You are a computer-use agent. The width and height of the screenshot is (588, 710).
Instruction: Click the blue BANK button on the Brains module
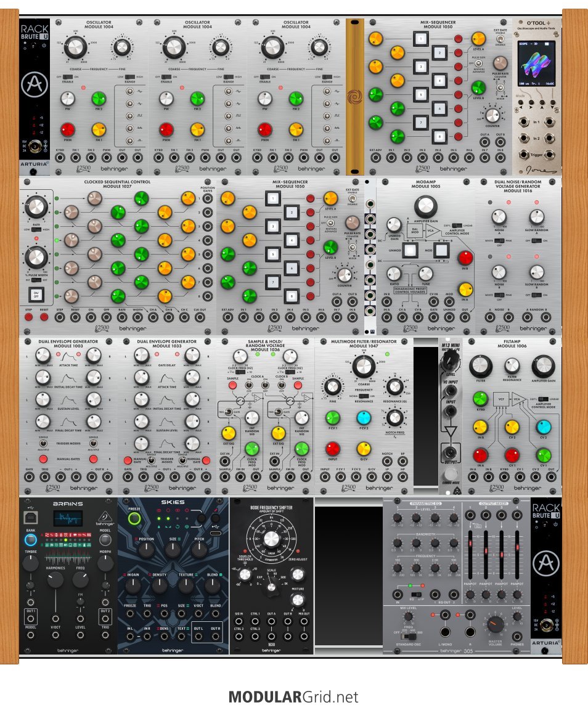(x=30, y=540)
